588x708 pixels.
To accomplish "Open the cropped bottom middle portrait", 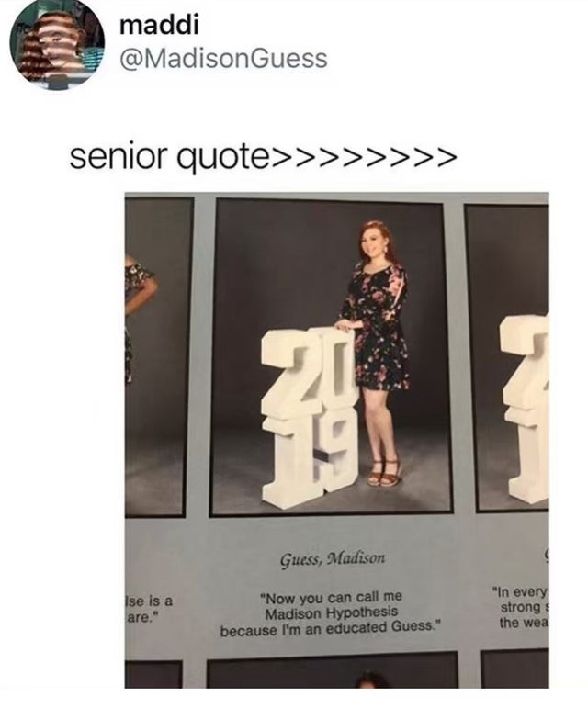I will [332, 670].
